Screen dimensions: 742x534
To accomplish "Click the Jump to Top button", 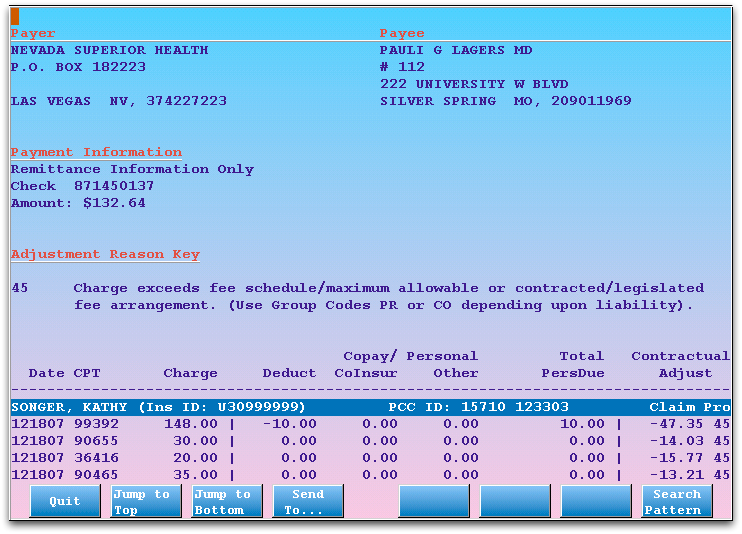I will pyautogui.click(x=146, y=501).
